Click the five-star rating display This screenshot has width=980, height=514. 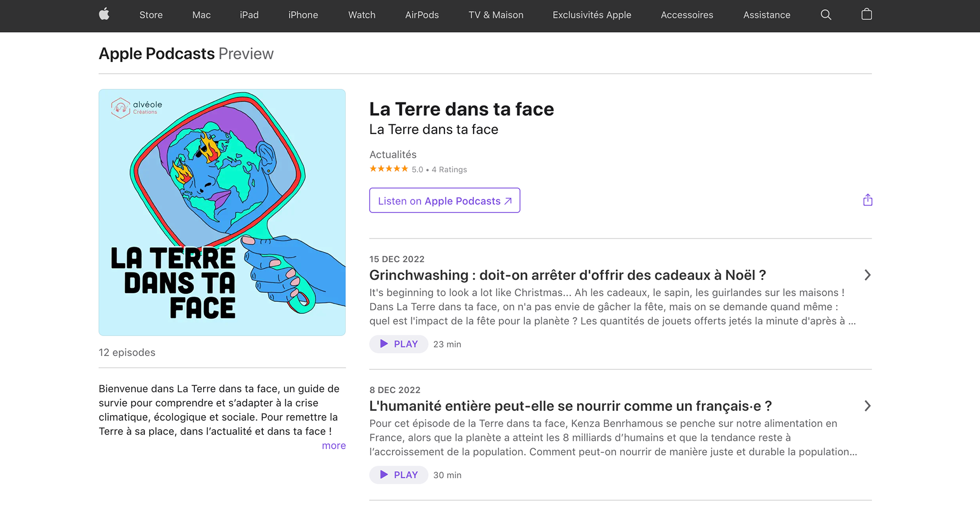pos(389,169)
